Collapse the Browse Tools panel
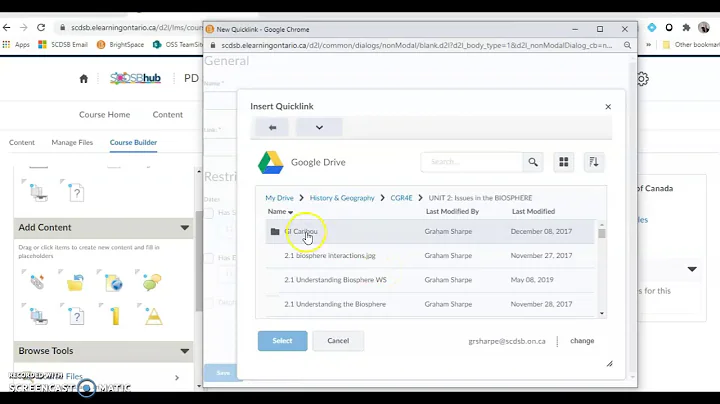 (185, 351)
